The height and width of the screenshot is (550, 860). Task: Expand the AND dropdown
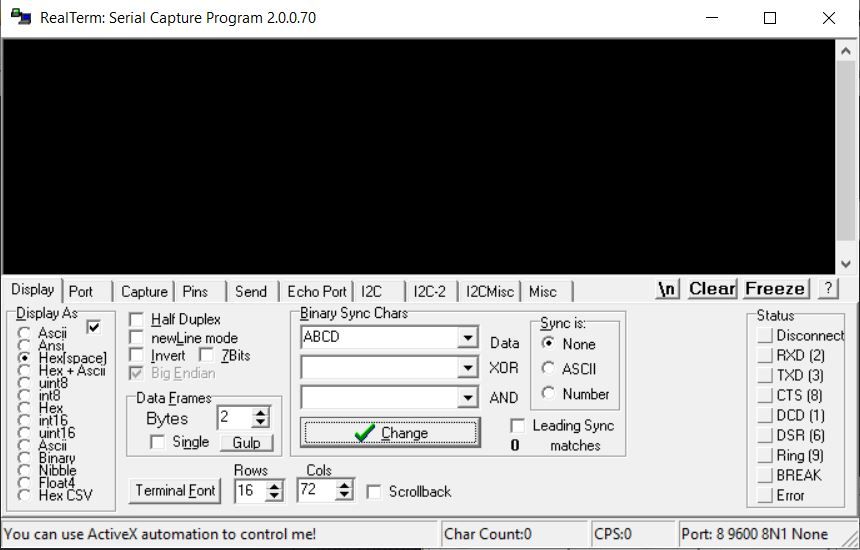click(468, 397)
